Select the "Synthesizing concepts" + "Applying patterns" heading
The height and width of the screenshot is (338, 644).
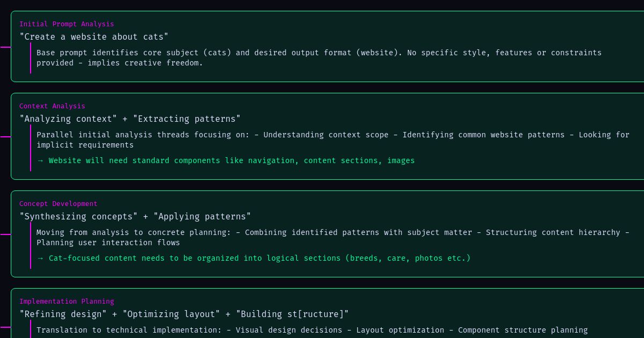135,217
